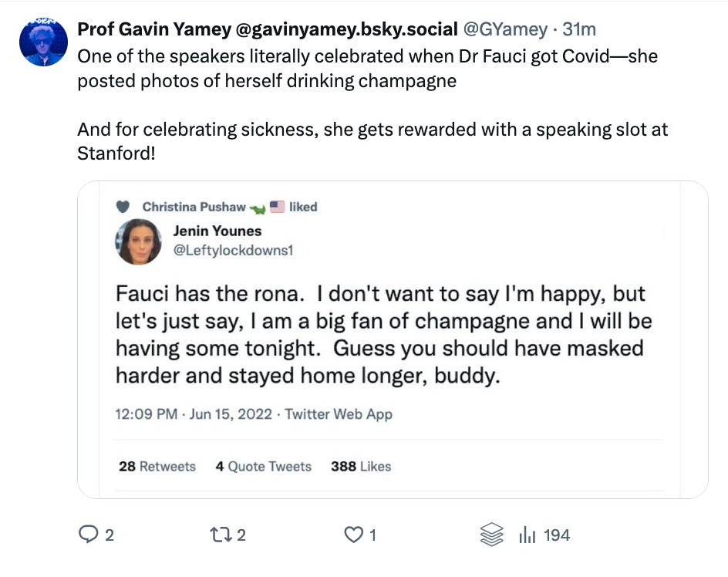Image resolution: width=728 pixels, height=577 pixels.
Task: Open @Leftylockdowns1's handle link
Action: (x=232, y=250)
